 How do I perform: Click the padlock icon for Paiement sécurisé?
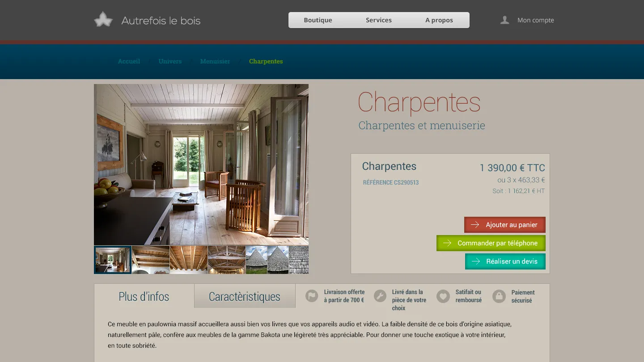(499, 296)
